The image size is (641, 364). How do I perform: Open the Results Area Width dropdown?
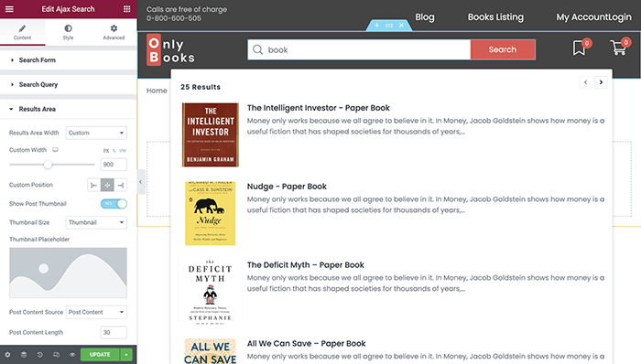pyautogui.click(x=96, y=133)
